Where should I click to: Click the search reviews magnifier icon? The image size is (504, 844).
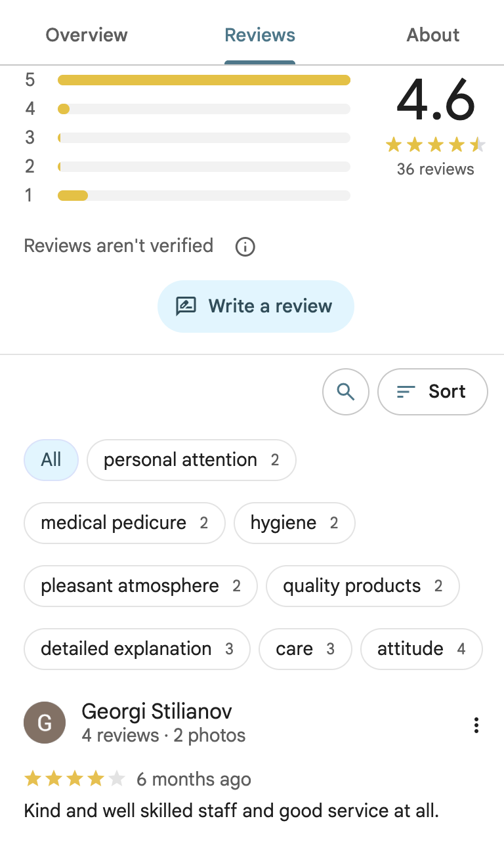pyautogui.click(x=346, y=392)
